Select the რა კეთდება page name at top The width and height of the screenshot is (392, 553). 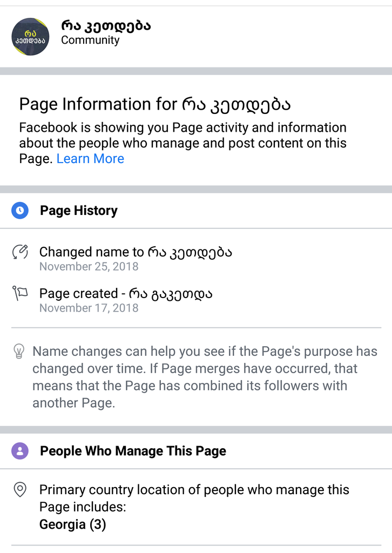(106, 26)
